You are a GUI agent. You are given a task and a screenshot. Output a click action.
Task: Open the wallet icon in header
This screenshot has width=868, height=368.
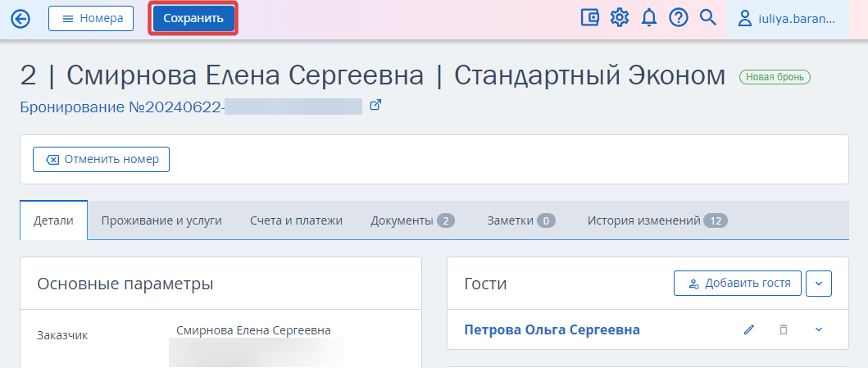pyautogui.click(x=590, y=18)
